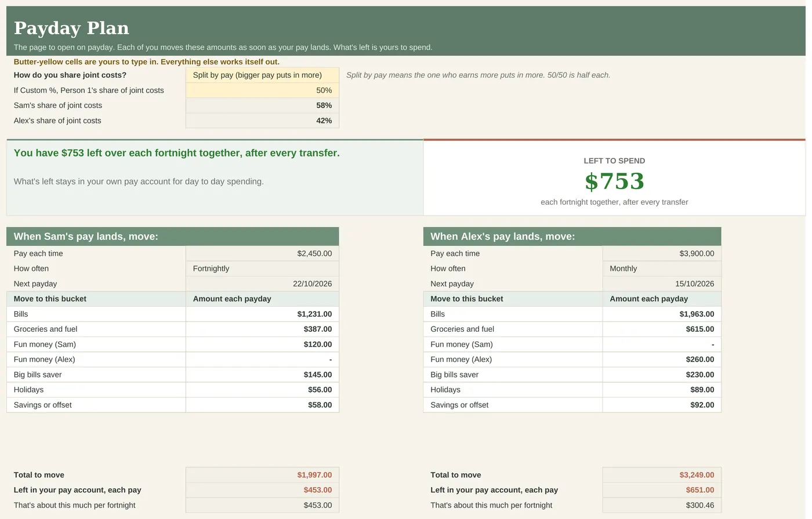
Task: Click the butter-yellow cells instruction line
Action: tap(147, 61)
